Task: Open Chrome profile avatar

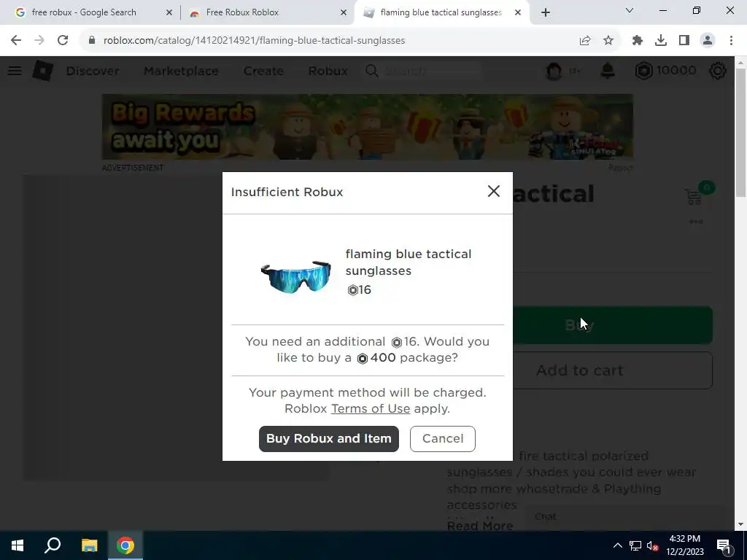Action: 708,41
